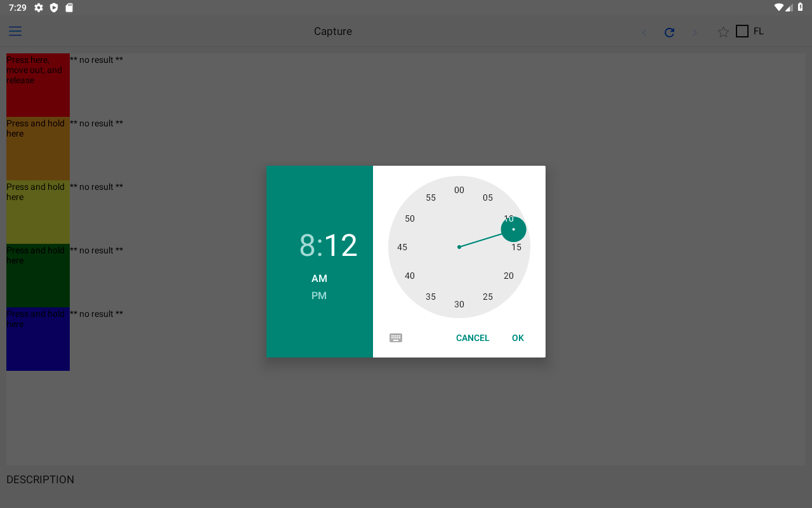Choose 45 on the minute clock face

tap(402, 247)
